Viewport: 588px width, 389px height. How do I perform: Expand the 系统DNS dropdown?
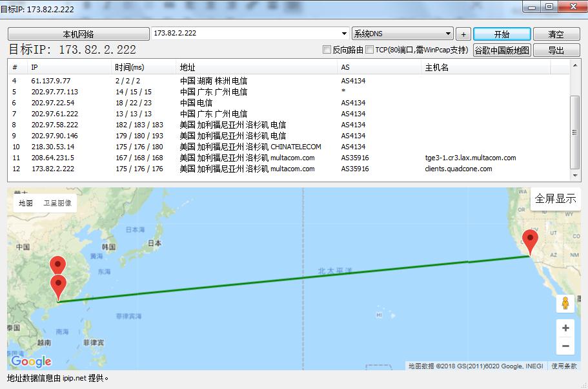448,34
